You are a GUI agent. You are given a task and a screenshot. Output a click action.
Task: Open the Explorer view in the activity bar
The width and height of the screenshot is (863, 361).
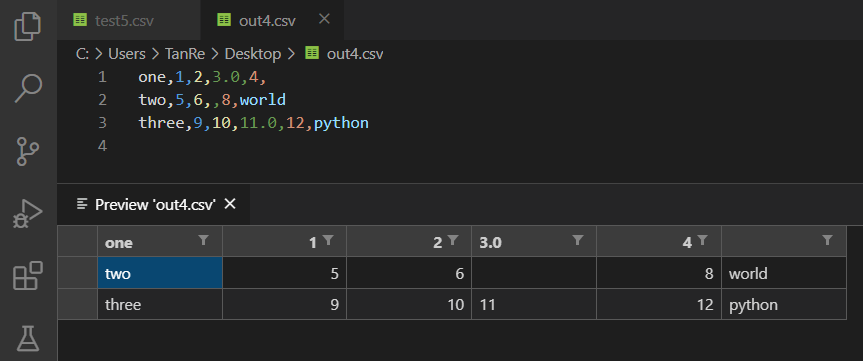click(28, 26)
